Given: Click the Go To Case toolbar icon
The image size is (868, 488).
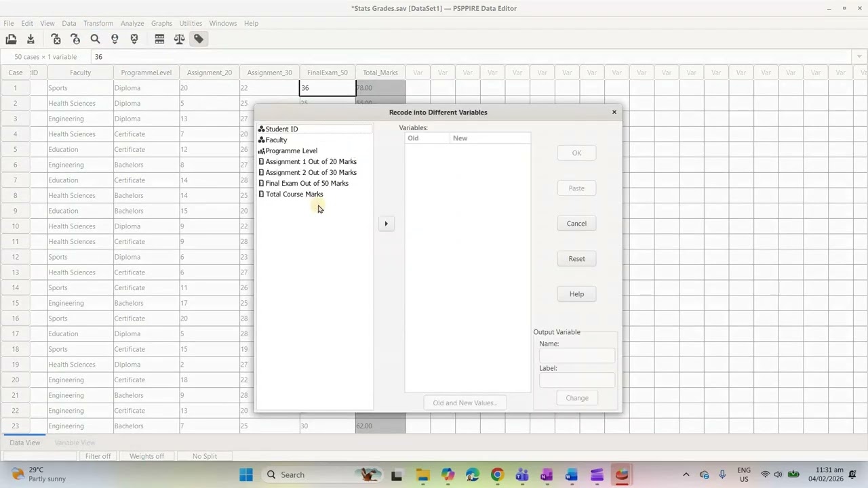Looking at the screenshot, I should point(75,39).
